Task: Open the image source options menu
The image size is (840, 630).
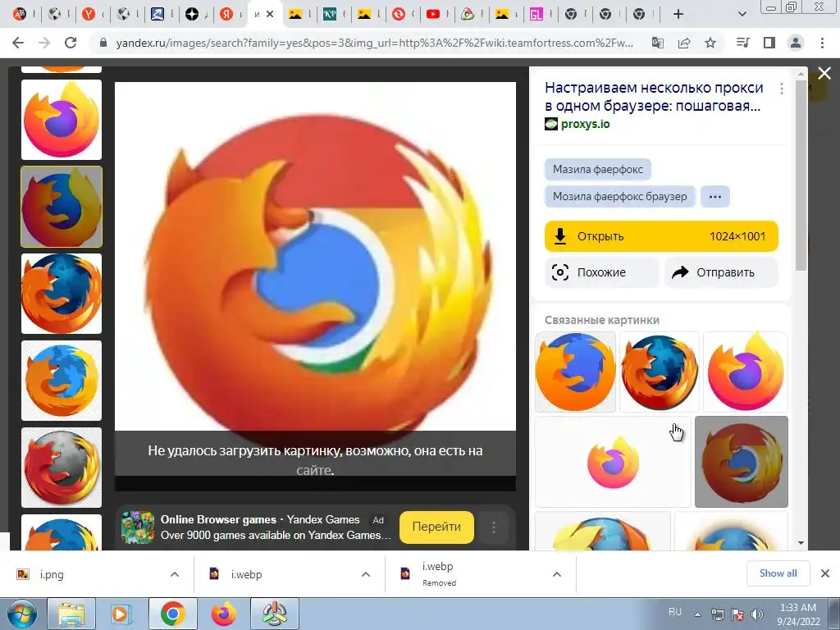Action: tap(782, 89)
